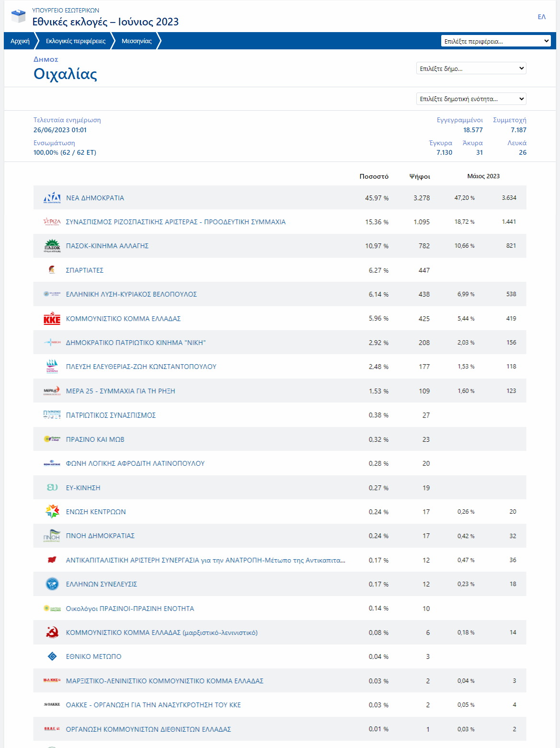Click the KKE (μ-λ) hammer and sickle logo

coord(52,633)
